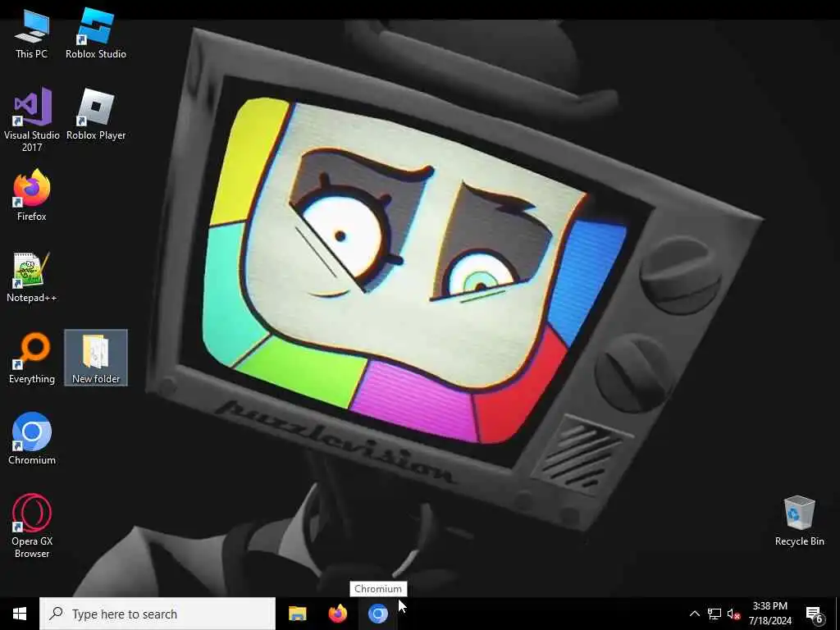Launch Firefox from the taskbar

(x=337, y=614)
